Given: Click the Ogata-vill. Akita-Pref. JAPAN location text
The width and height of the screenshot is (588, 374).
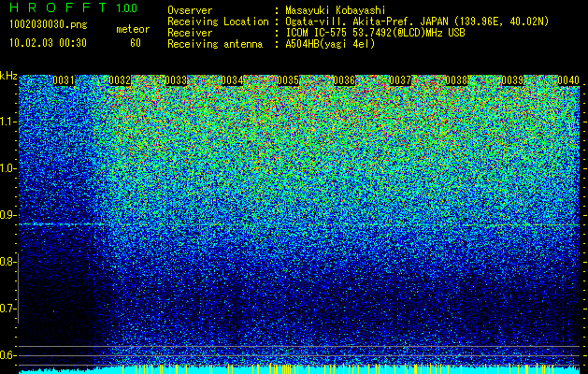Looking at the screenshot, I should (x=416, y=22).
